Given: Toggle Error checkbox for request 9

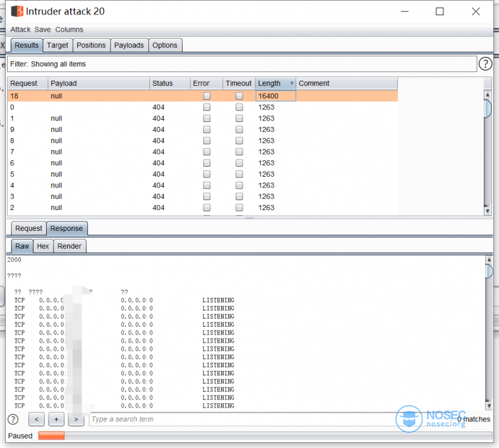Looking at the screenshot, I should [x=207, y=129].
